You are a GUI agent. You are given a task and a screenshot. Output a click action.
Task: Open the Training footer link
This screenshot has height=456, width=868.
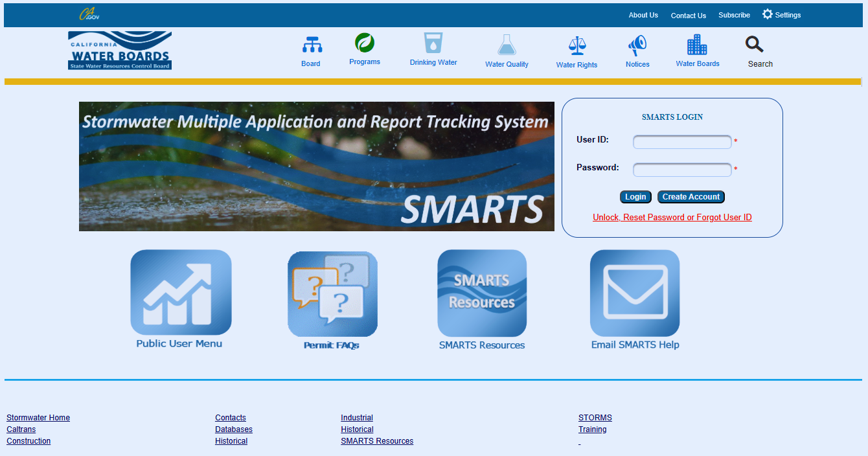click(593, 429)
